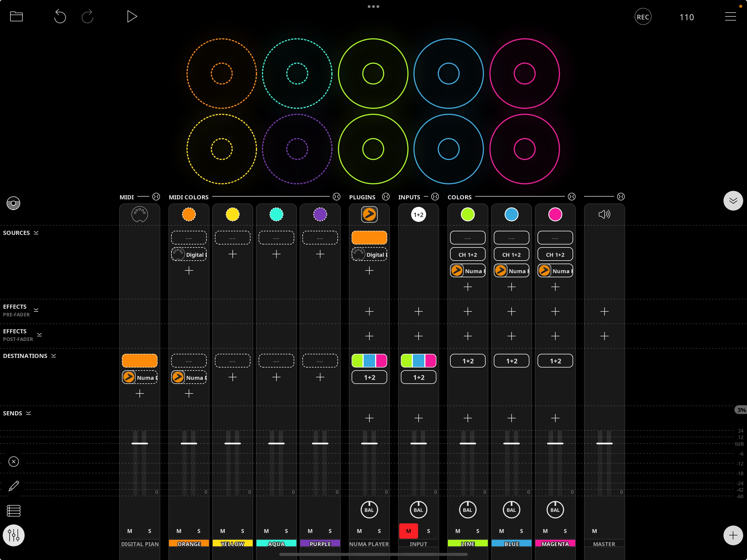Click the undo arrow icon

pos(60,16)
